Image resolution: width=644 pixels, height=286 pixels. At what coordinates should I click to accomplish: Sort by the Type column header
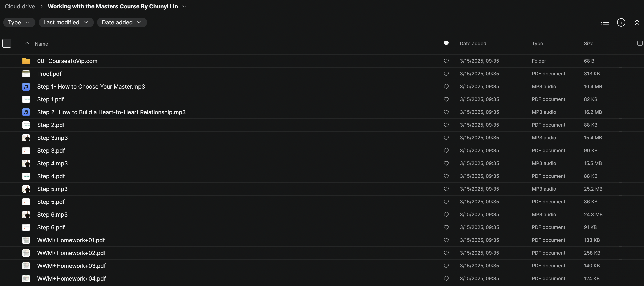(537, 43)
